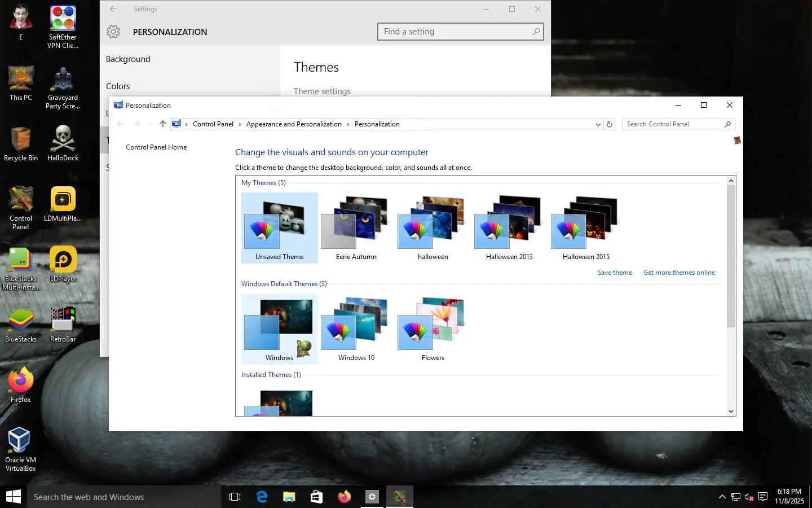Open the Theme settings link in Settings
The image size is (812, 508).
322,91
